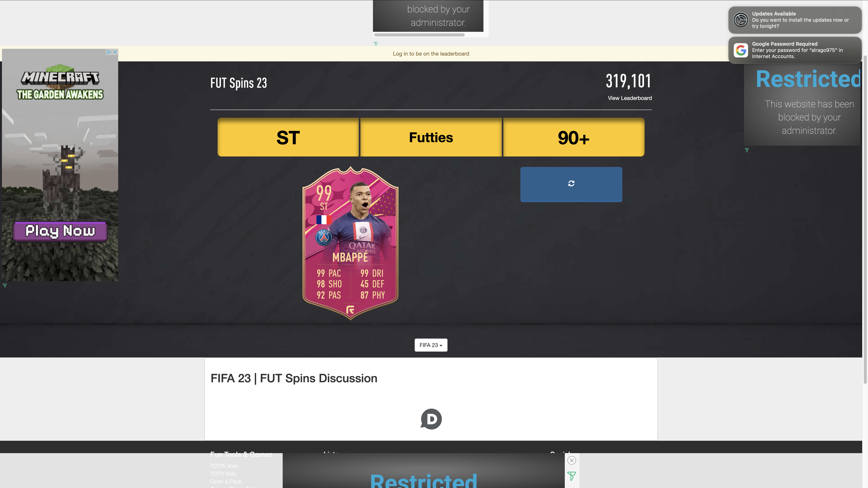This screenshot has height=488, width=868.
Task: Open the View Leaderboard link
Action: click(x=629, y=98)
